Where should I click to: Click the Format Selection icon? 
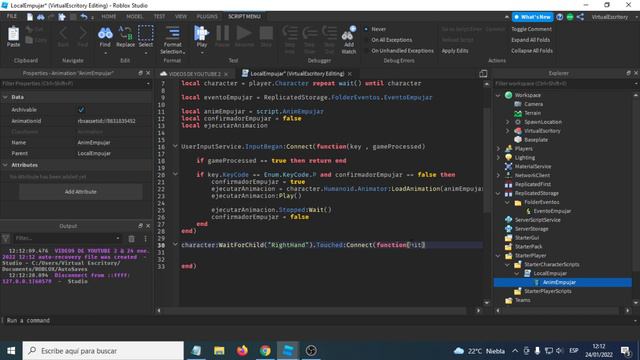(173, 33)
